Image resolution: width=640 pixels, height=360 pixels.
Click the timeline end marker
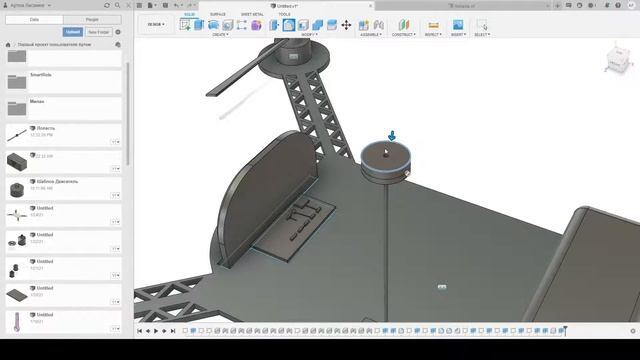565,330
